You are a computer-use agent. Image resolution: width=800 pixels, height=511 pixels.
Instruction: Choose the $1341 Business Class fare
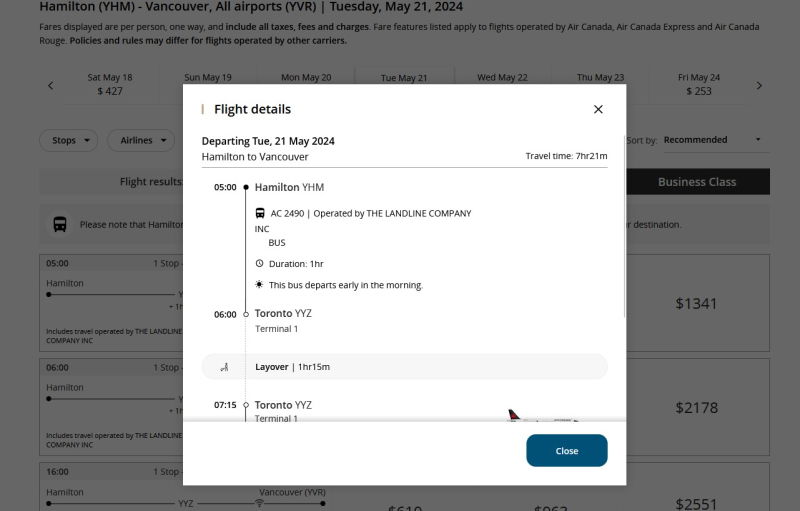(696, 303)
